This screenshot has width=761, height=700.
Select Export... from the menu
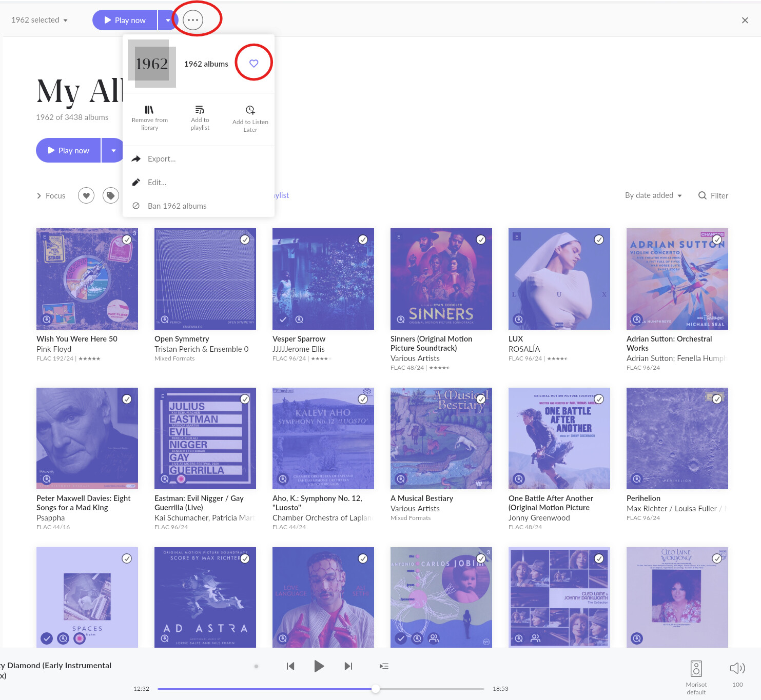162,159
